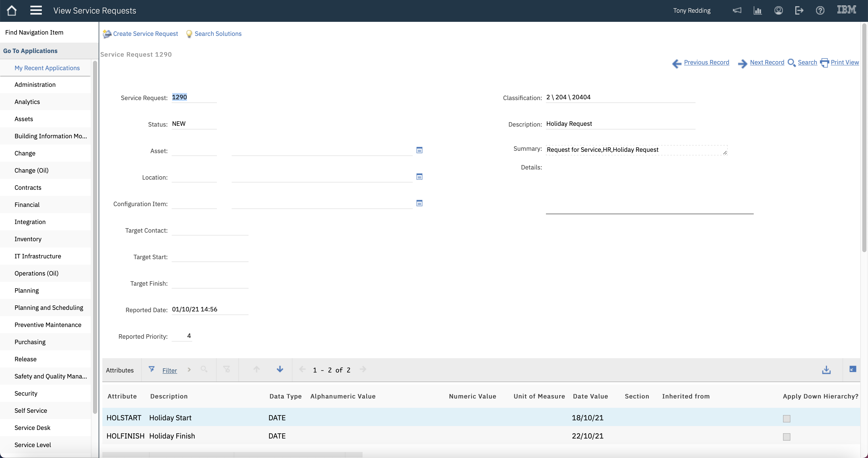
Task: Click the home icon in header
Action: pos(11,10)
